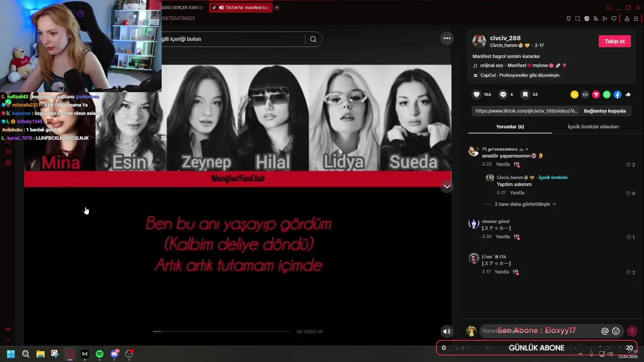644x362 pixels.
Task: Open OBS Studio from the taskbar
Action: (x=129, y=354)
